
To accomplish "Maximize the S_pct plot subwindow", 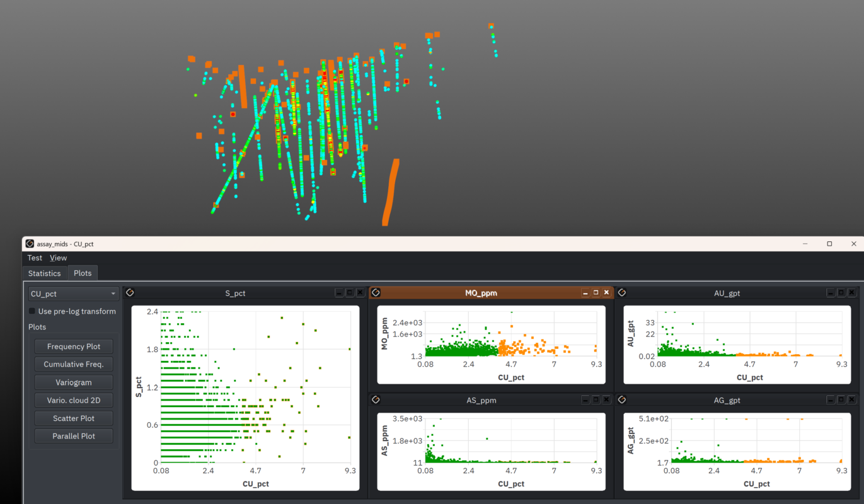I will (350, 293).
